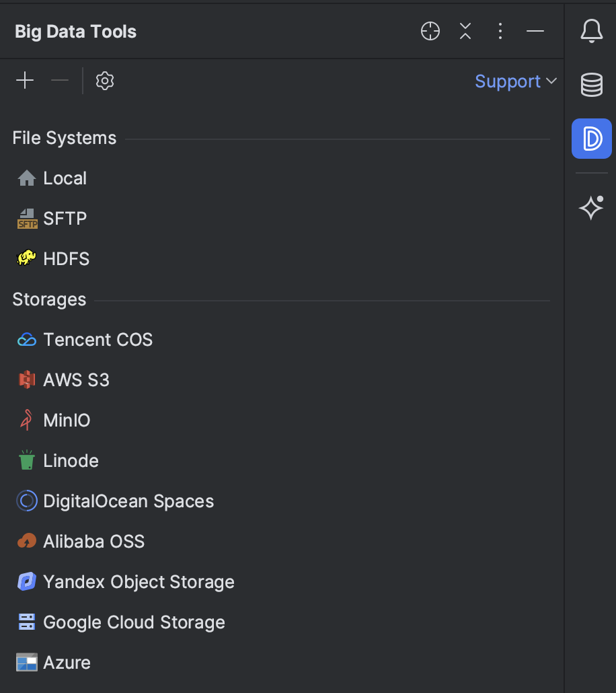Toggle collapse all connections

[x=465, y=31]
